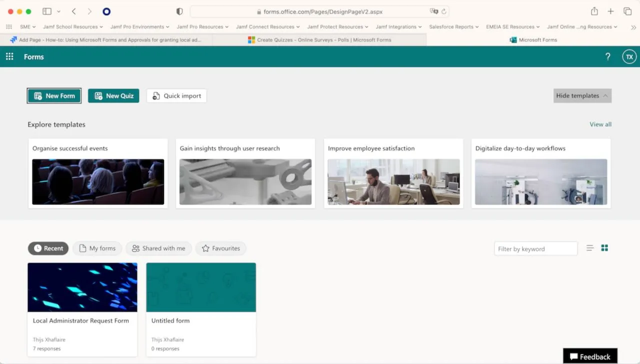
Task: Open the Jamf School Resources dropdown
Action: [73, 26]
